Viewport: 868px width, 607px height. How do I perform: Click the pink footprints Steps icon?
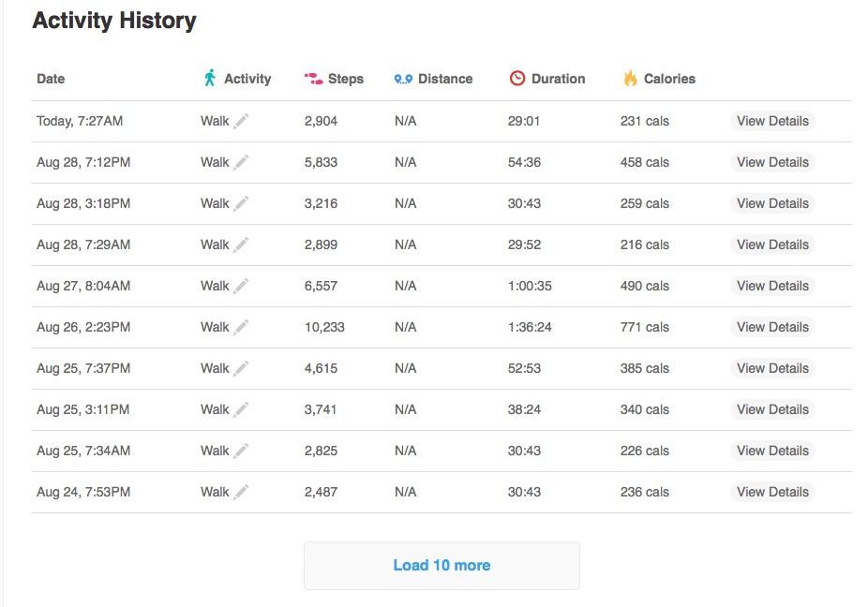click(313, 79)
